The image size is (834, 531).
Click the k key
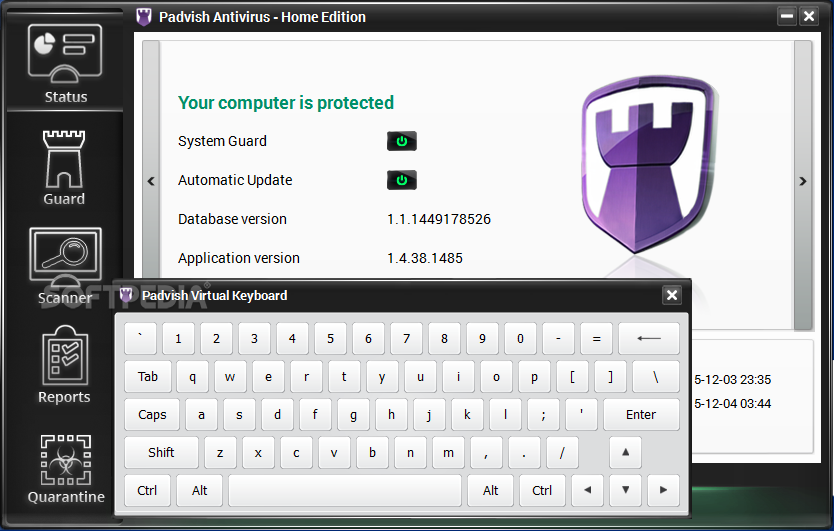point(467,414)
